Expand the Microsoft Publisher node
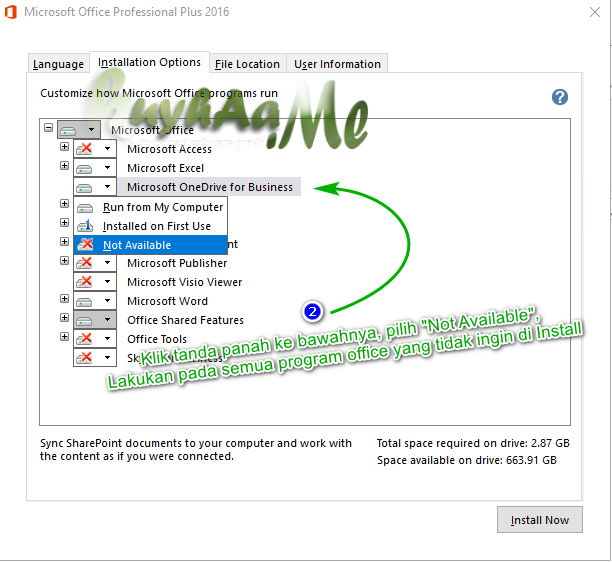The height and width of the screenshot is (562, 612). point(64,260)
